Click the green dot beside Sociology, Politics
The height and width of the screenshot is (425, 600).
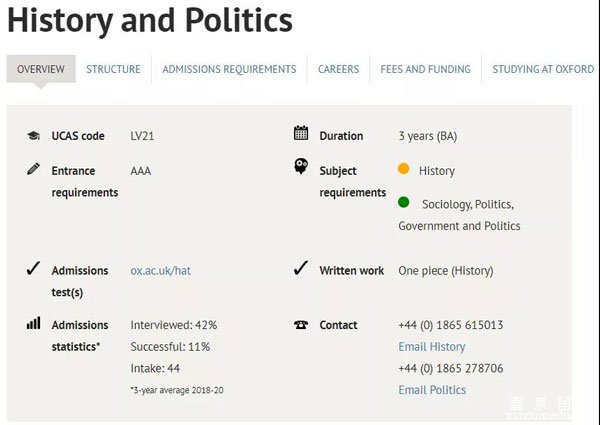pos(403,202)
